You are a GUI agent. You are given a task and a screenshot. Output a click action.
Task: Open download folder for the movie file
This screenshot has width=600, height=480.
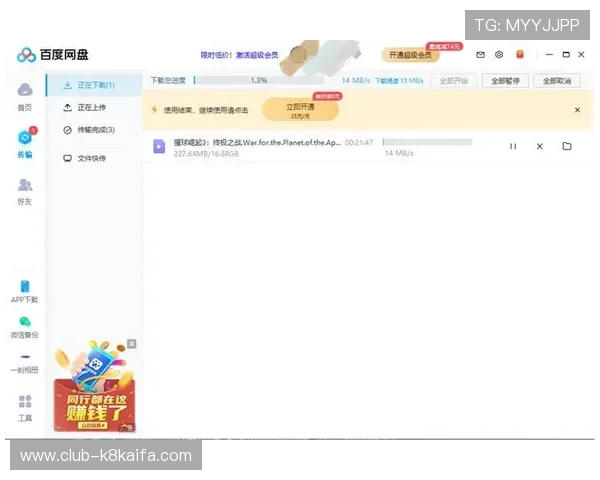tap(567, 146)
